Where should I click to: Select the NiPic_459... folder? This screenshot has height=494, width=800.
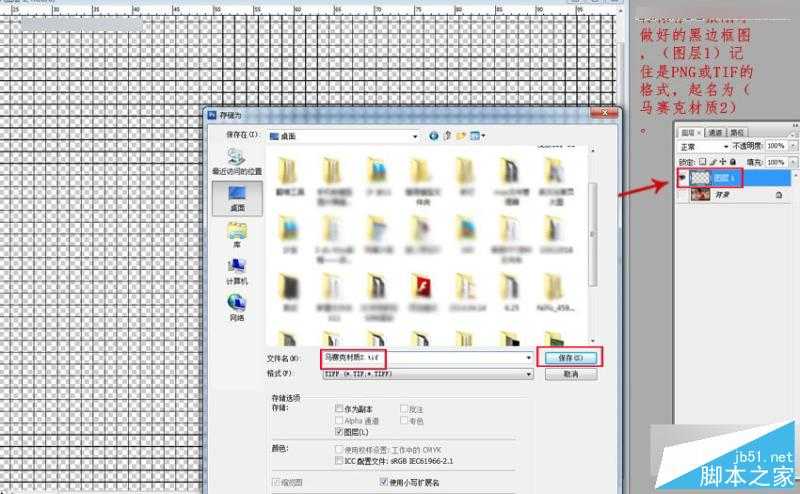click(x=555, y=292)
